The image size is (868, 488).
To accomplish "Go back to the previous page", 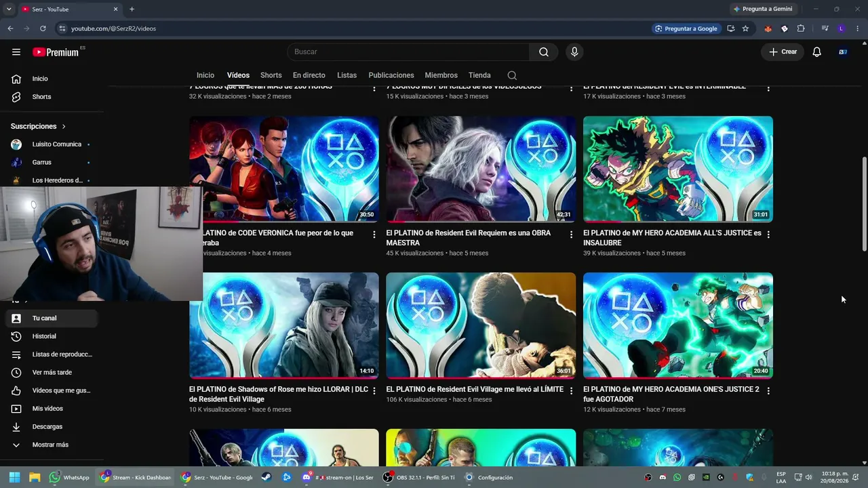I will pyautogui.click(x=10, y=28).
